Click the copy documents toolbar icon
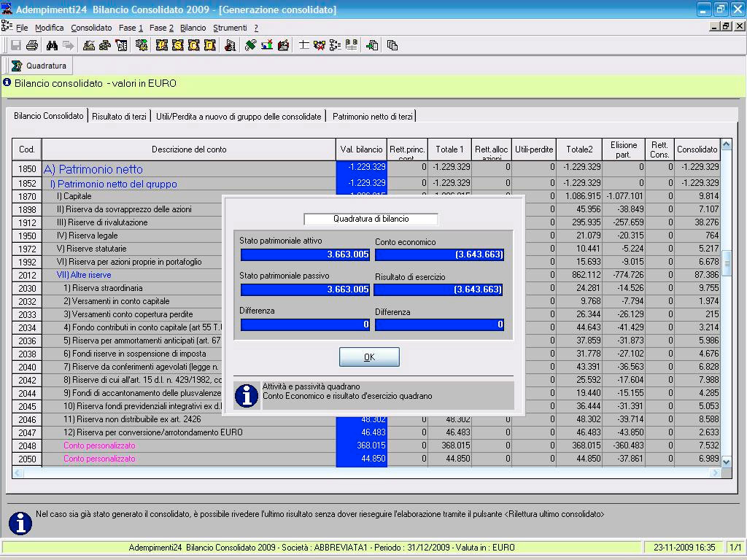Image resolution: width=747 pixels, height=560 pixels. 392,45
